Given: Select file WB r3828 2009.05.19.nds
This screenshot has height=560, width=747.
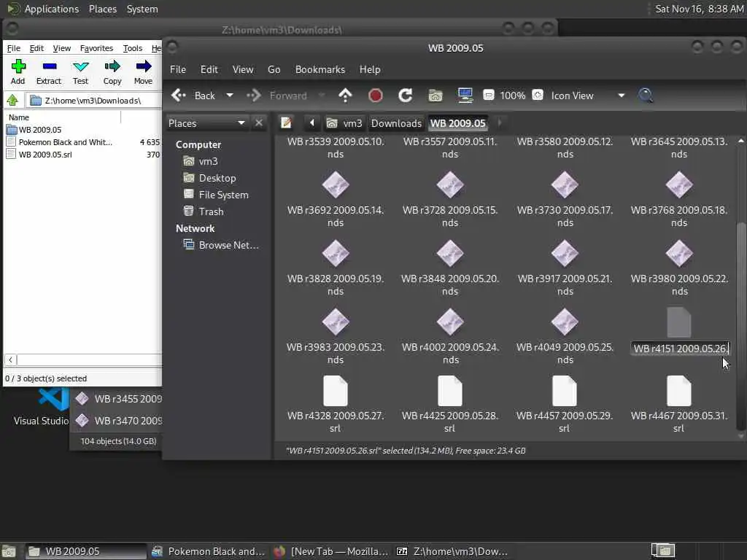Looking at the screenshot, I should click(x=336, y=268).
